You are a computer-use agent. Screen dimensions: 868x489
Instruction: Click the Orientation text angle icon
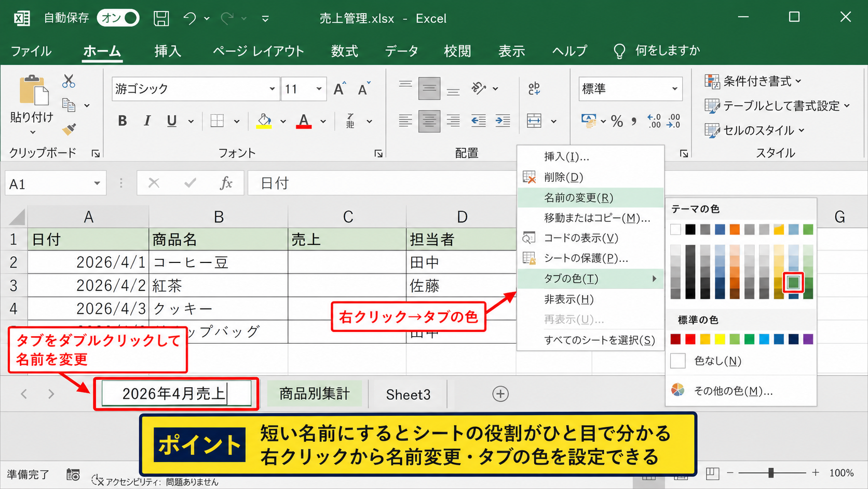click(479, 88)
